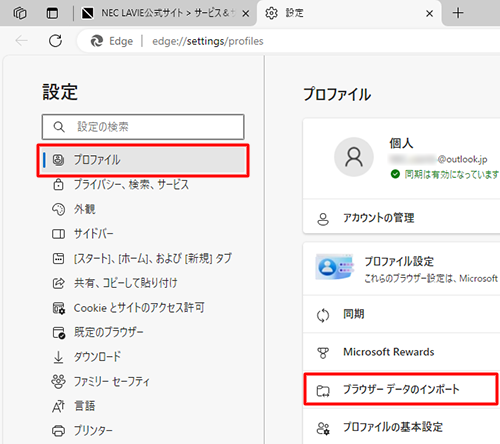Viewport: 500px width, 444px height.
Task: Click the share icon for 共有
Action: tap(58, 283)
